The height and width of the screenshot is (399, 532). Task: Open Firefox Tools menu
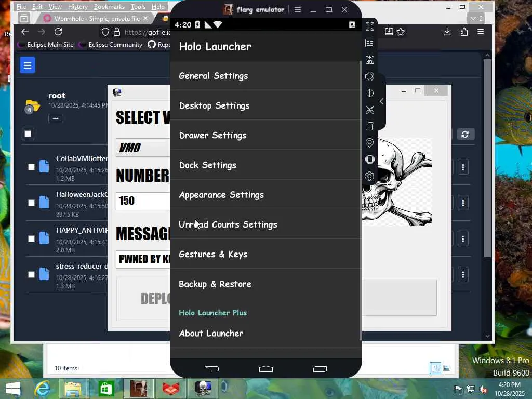click(x=138, y=6)
